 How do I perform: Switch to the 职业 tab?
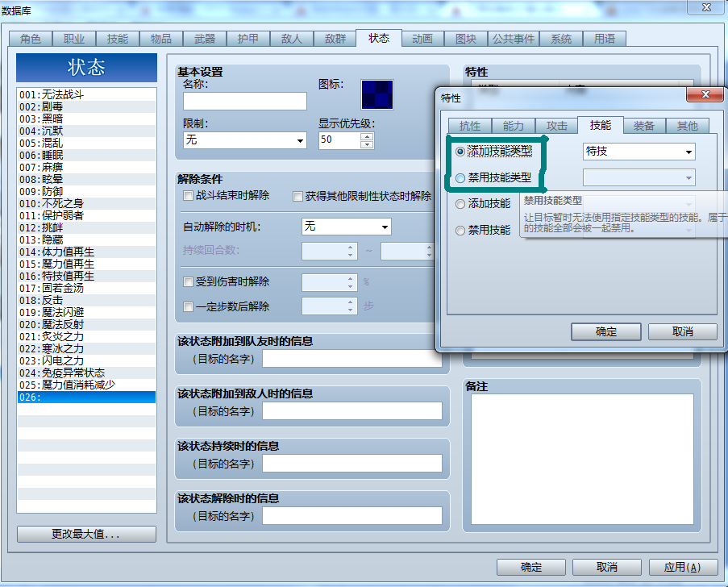(x=74, y=39)
